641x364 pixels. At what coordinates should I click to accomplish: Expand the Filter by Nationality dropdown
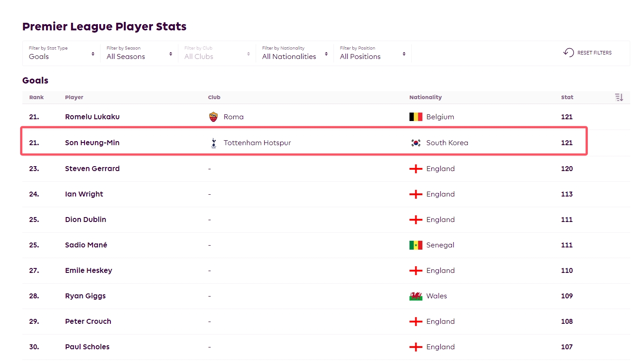point(295,53)
